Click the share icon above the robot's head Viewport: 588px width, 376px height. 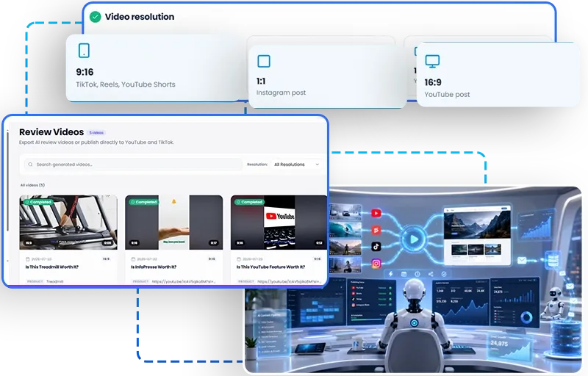pos(431,274)
